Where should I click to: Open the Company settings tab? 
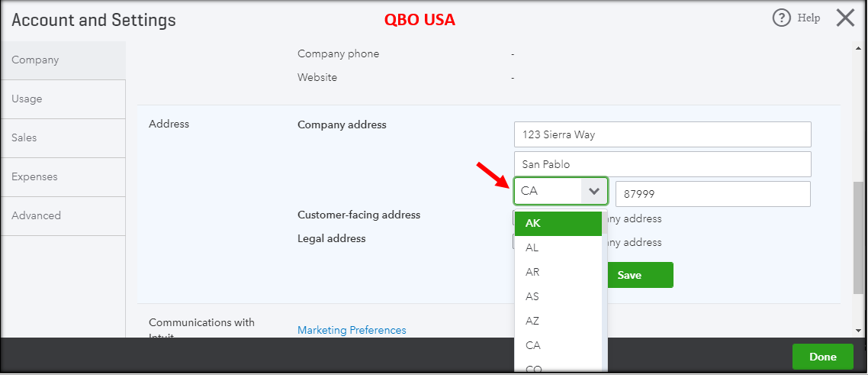pyautogui.click(x=63, y=60)
